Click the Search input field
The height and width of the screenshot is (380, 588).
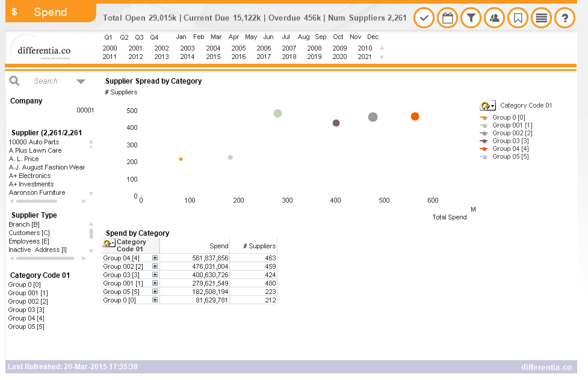pyautogui.click(x=46, y=81)
